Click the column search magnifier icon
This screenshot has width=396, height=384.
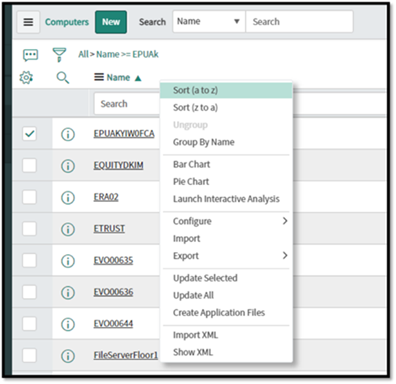click(x=62, y=78)
